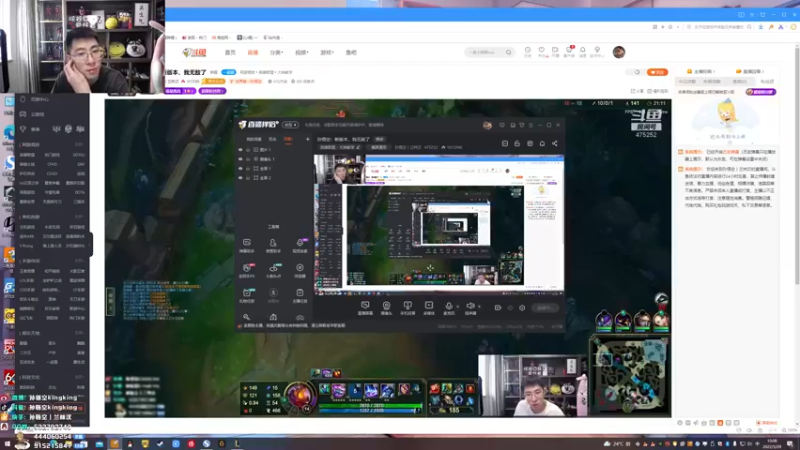This screenshot has width=800, height=450.
Task: Open the user avatar on Douyu header
Action: [619, 52]
